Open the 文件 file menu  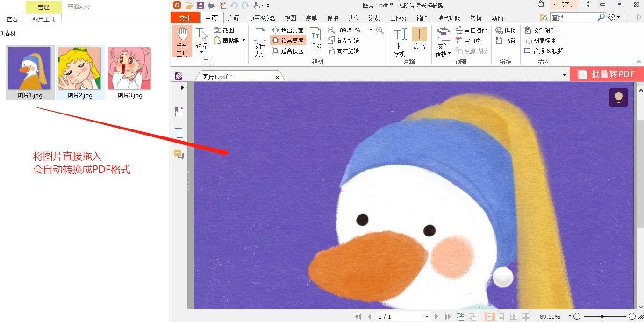click(185, 18)
